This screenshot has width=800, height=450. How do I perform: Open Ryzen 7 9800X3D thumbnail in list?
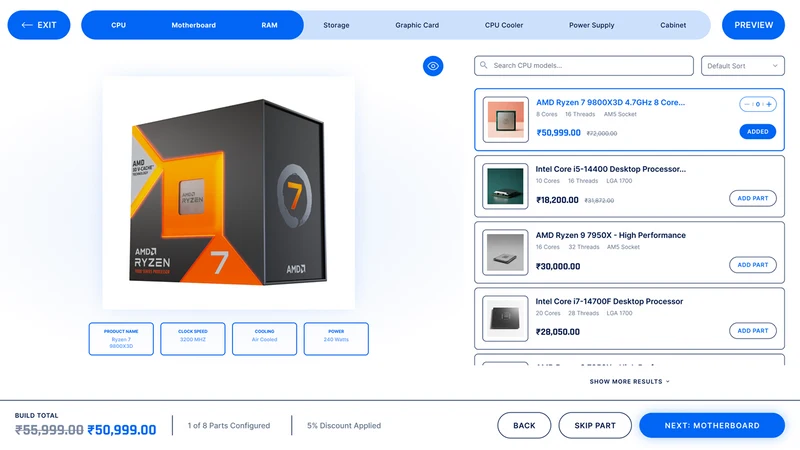click(x=506, y=120)
